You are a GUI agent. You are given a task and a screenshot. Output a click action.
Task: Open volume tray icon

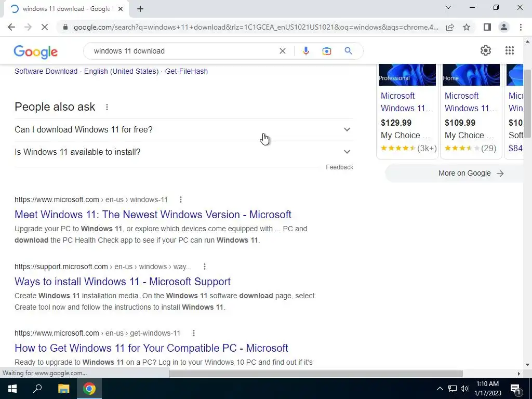[464, 389]
